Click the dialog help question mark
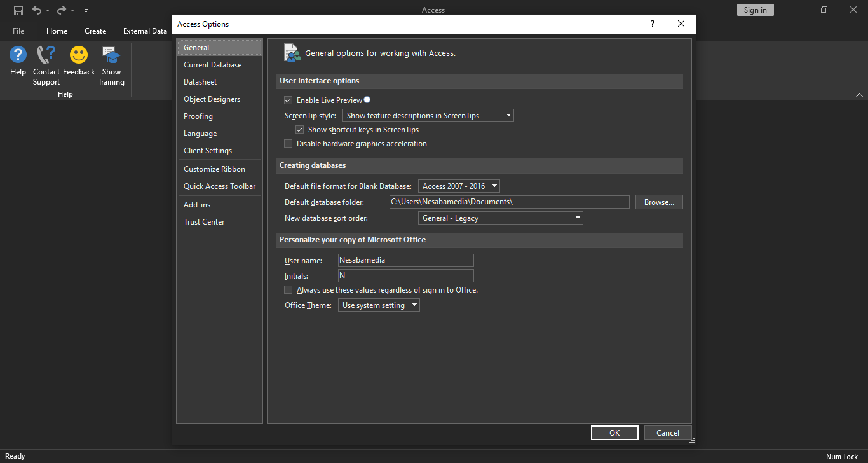Viewport: 868px width, 463px height. (652, 24)
